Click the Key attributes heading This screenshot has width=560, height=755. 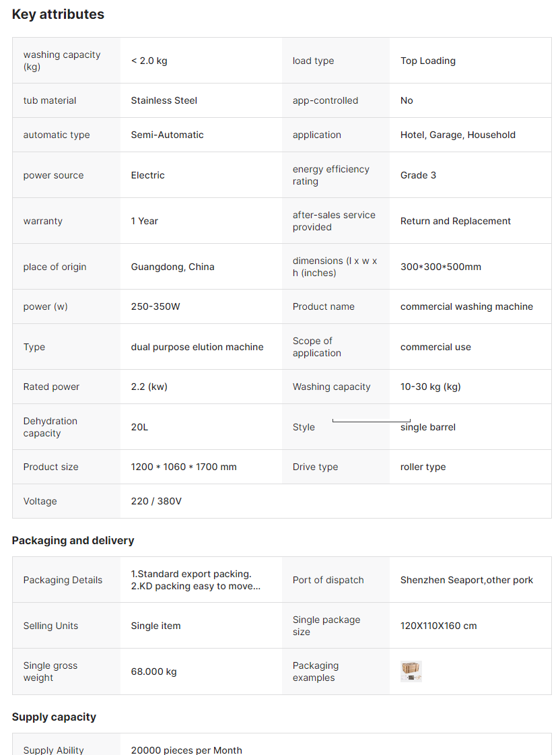(58, 14)
